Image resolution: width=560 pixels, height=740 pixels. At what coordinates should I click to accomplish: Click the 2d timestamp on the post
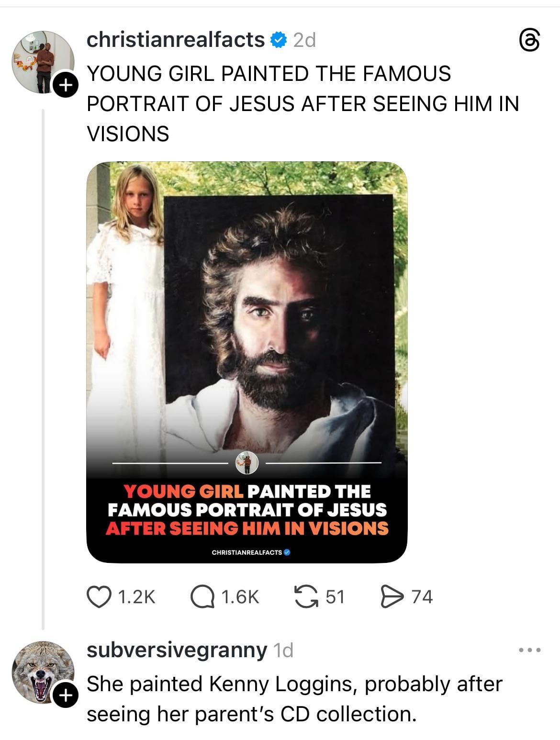click(304, 41)
